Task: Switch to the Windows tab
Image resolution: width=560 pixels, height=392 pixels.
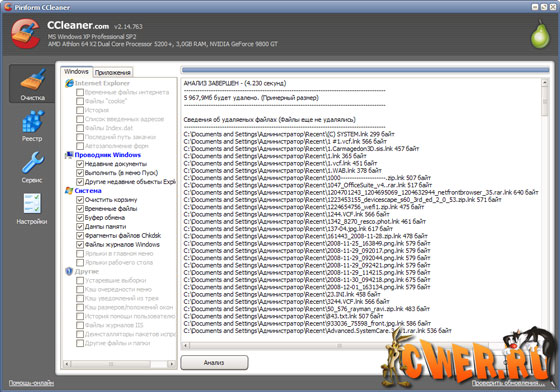Action: pos(76,72)
